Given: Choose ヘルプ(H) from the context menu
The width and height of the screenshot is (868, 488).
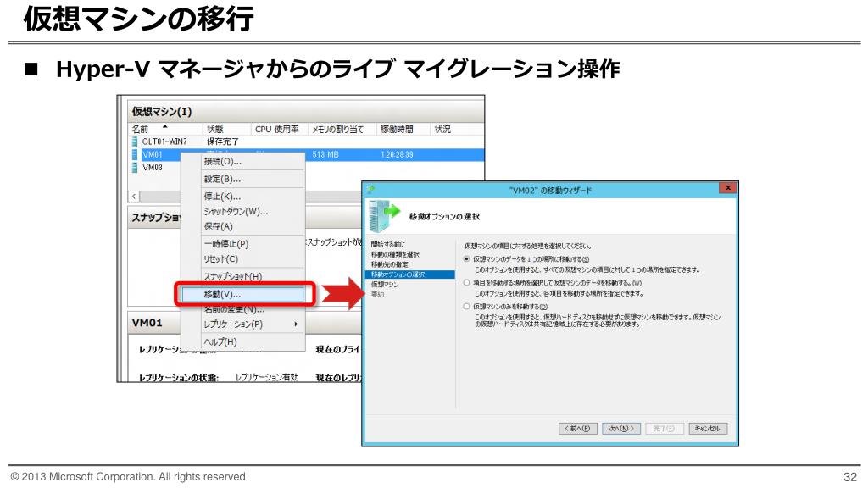Looking at the screenshot, I should (243, 342).
